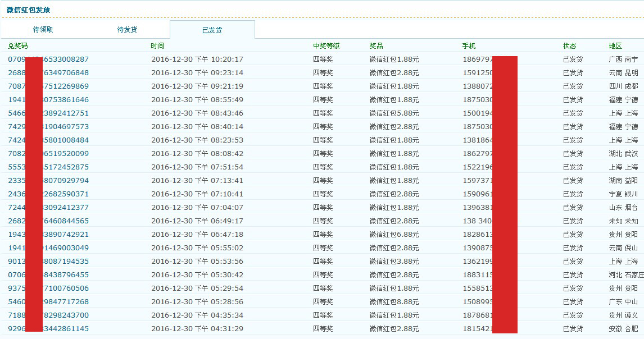The height and width of the screenshot is (339, 644).
Task: Open redemption code ending 6533008287
Action: click(48, 59)
